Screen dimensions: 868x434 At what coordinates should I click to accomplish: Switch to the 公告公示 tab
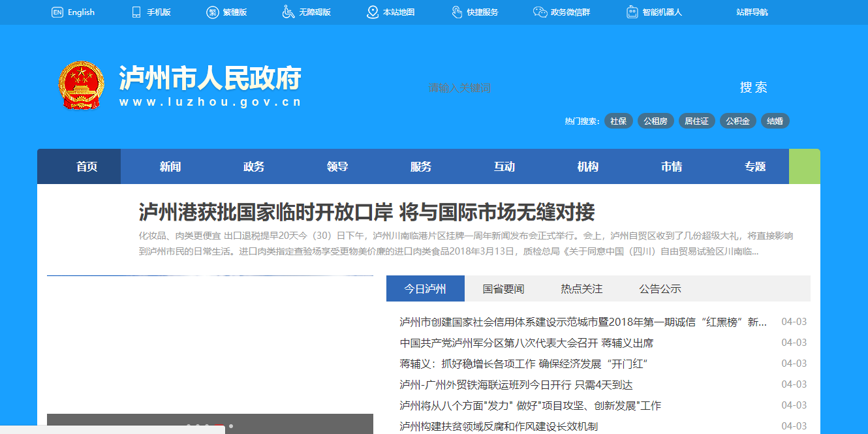click(x=660, y=289)
